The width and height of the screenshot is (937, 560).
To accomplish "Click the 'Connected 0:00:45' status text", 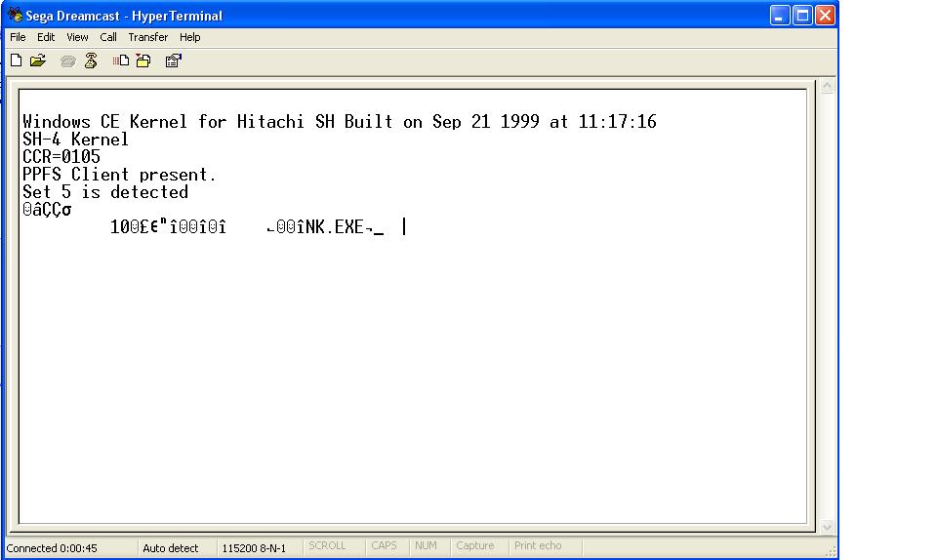I will click(x=52, y=548).
